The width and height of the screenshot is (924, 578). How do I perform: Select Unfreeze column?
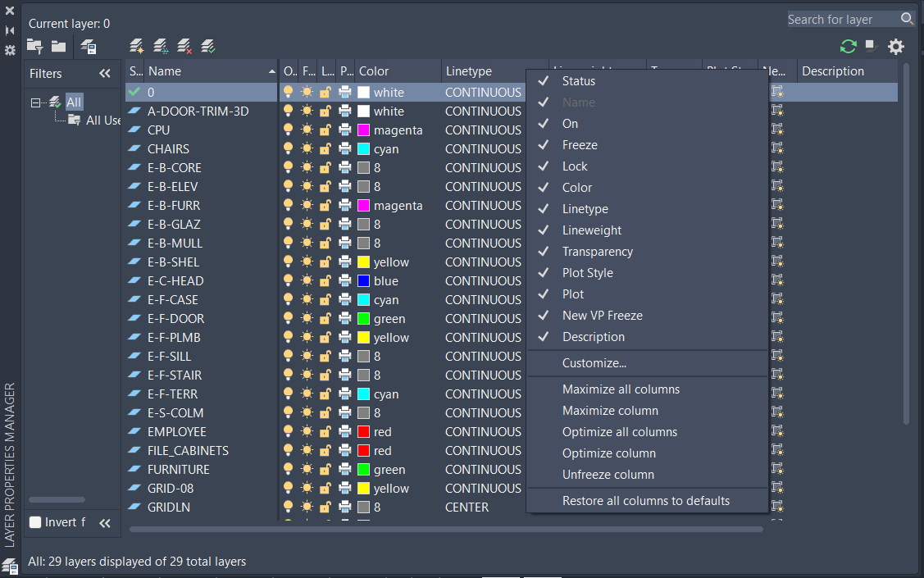pos(608,475)
